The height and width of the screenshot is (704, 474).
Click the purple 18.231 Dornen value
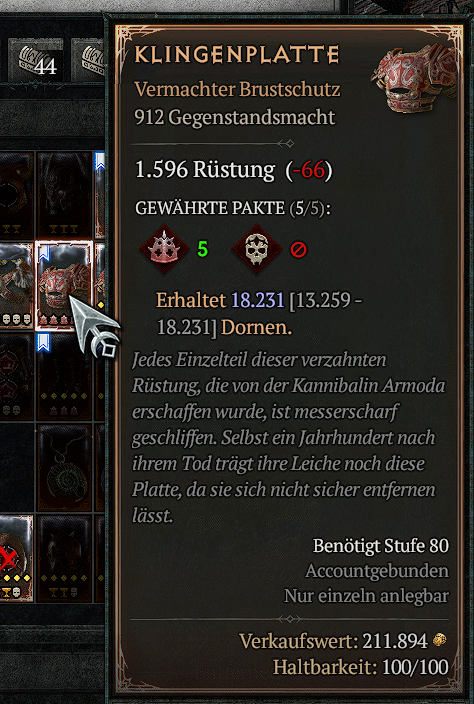pyautogui.click(x=258, y=300)
